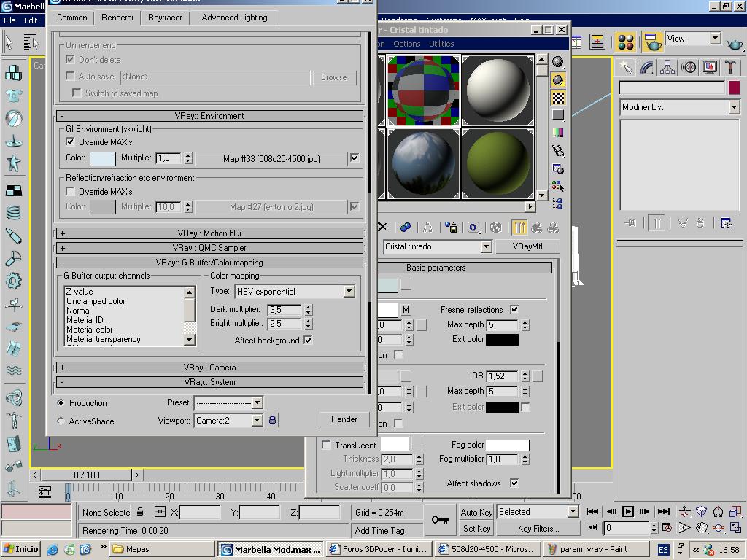
Task: Open the Utilities hammer tab
Action: (730, 67)
